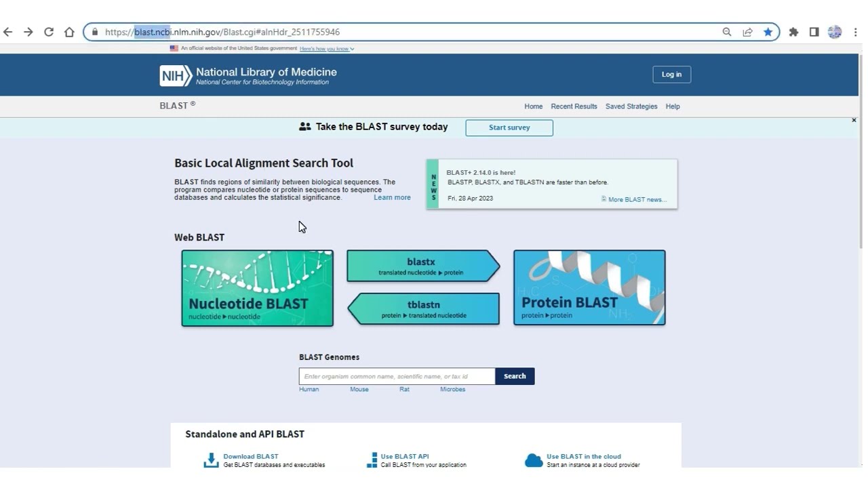The height and width of the screenshot is (488, 868).
Task: Click the Log in button
Action: pos(671,75)
